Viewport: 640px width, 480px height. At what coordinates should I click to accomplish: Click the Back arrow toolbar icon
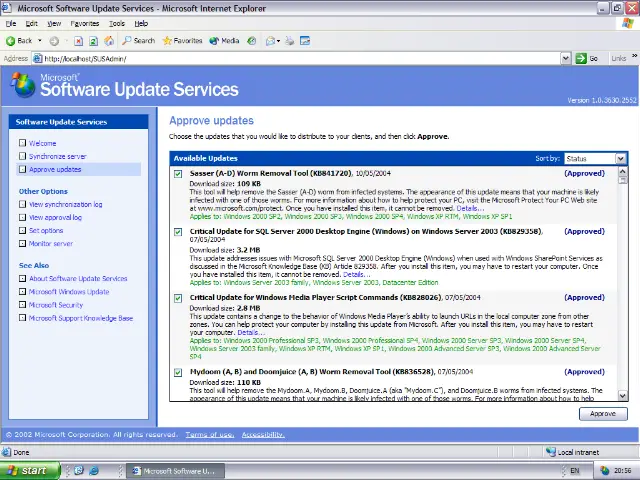(11, 41)
